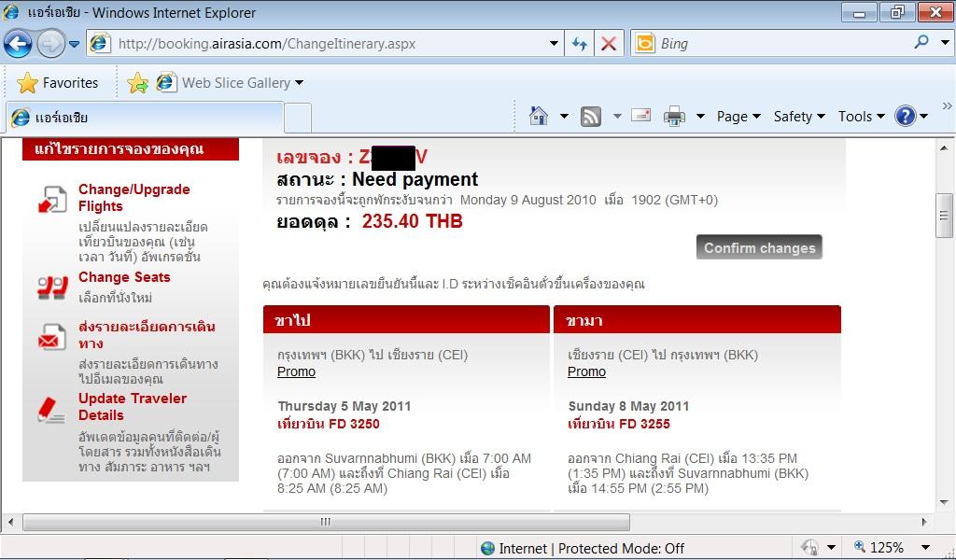
Task: Expand the Web Slice Gallery dropdown arrow
Action: 300,83
